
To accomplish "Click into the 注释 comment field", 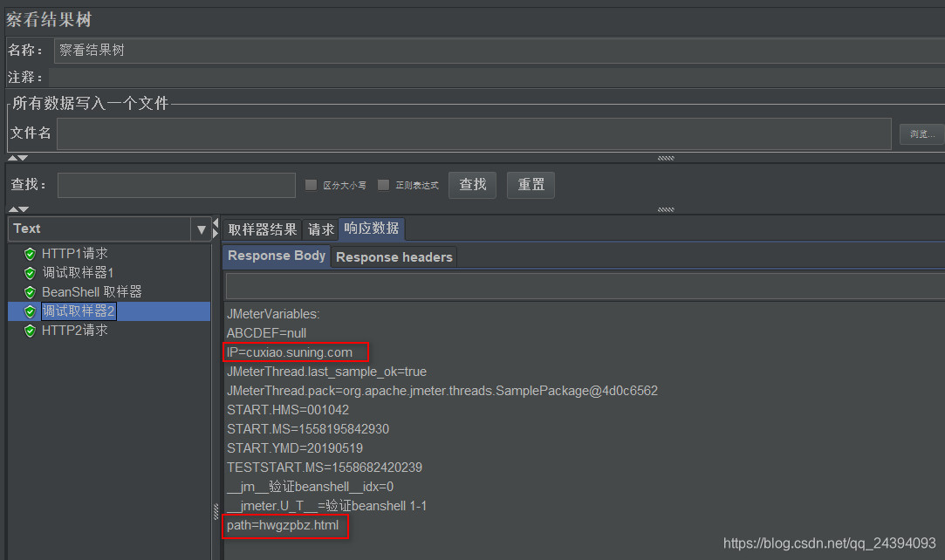I will point(496,78).
